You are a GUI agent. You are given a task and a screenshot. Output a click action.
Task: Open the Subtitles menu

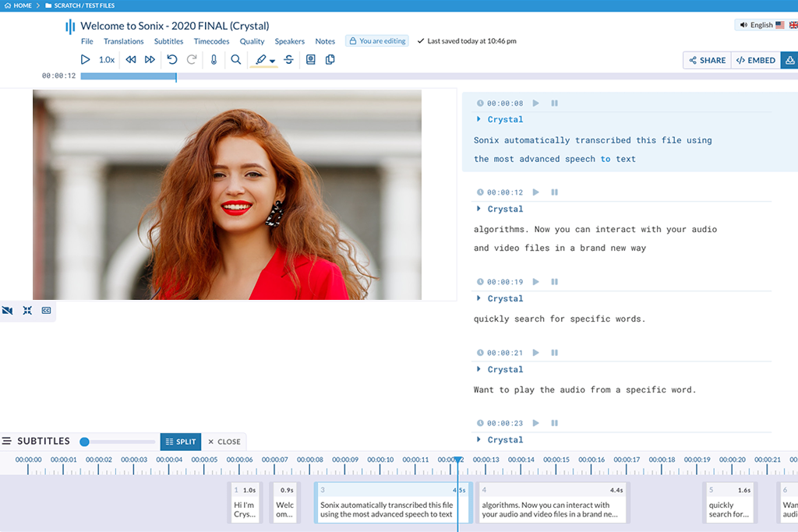coord(168,41)
